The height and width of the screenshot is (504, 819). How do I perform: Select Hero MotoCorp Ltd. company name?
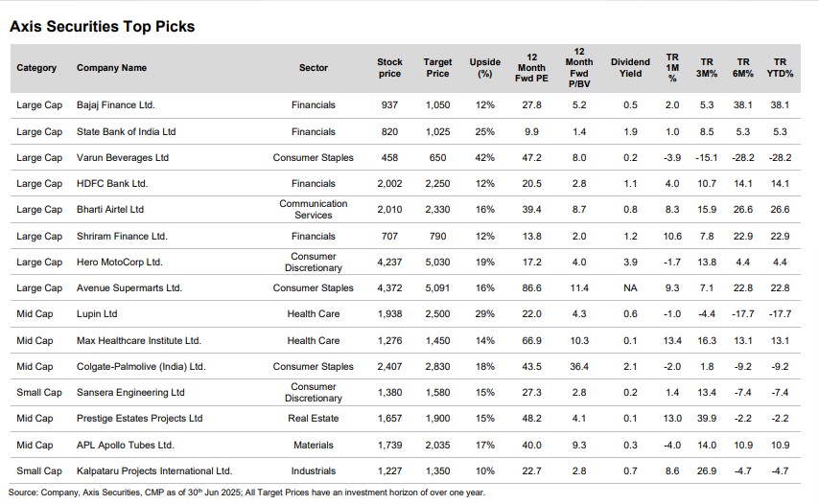[120, 262]
